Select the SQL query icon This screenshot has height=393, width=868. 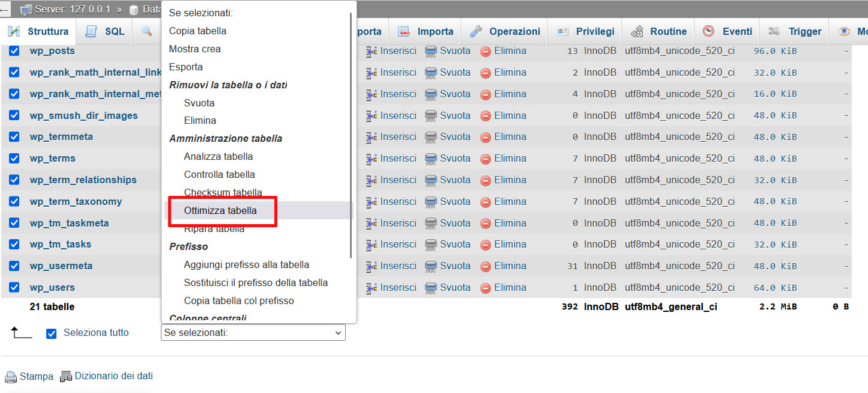[x=92, y=31]
